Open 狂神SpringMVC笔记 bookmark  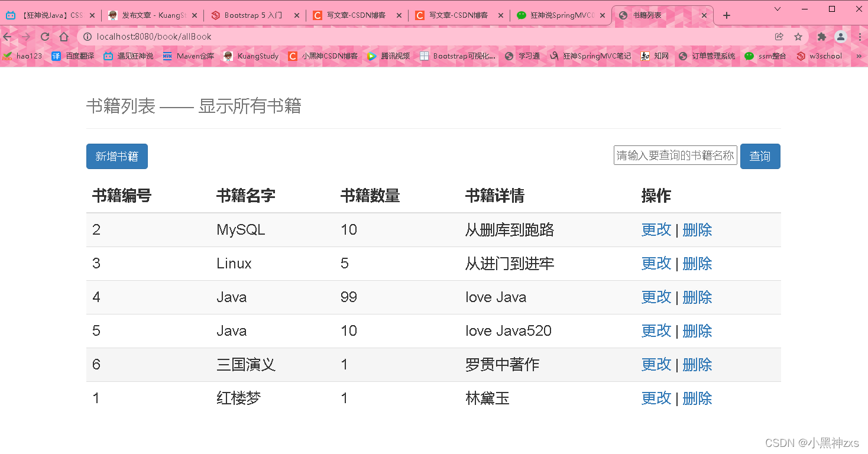[x=590, y=56]
